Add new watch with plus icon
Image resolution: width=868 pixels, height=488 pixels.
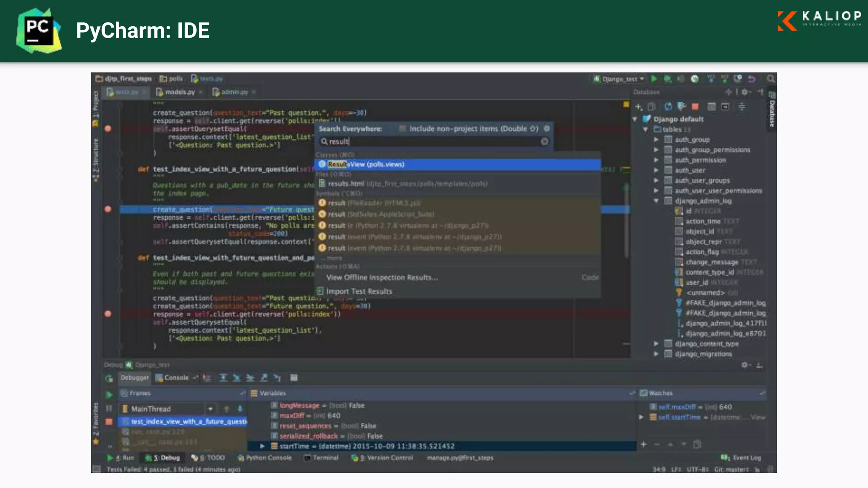(x=643, y=444)
